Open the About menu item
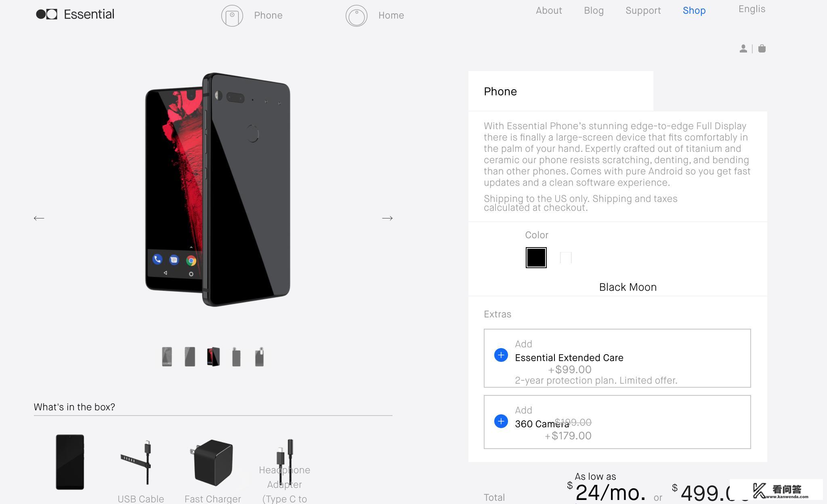 [548, 10]
